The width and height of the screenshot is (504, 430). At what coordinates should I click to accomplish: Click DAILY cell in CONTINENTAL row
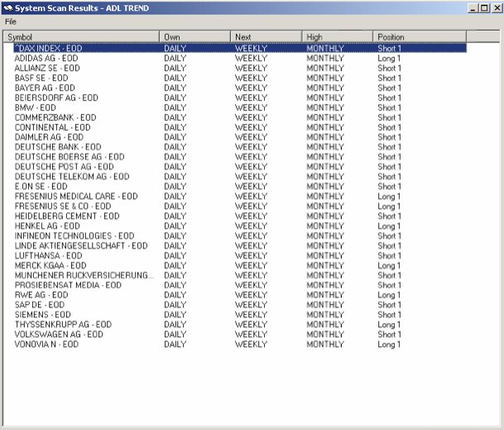click(x=175, y=128)
